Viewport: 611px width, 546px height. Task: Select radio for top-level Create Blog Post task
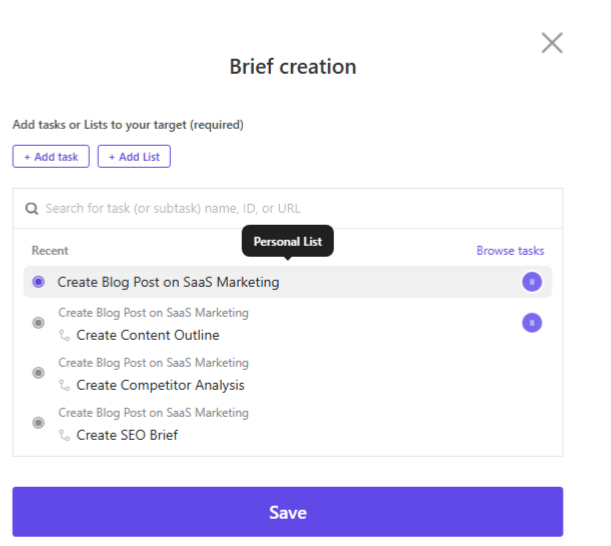coord(38,282)
